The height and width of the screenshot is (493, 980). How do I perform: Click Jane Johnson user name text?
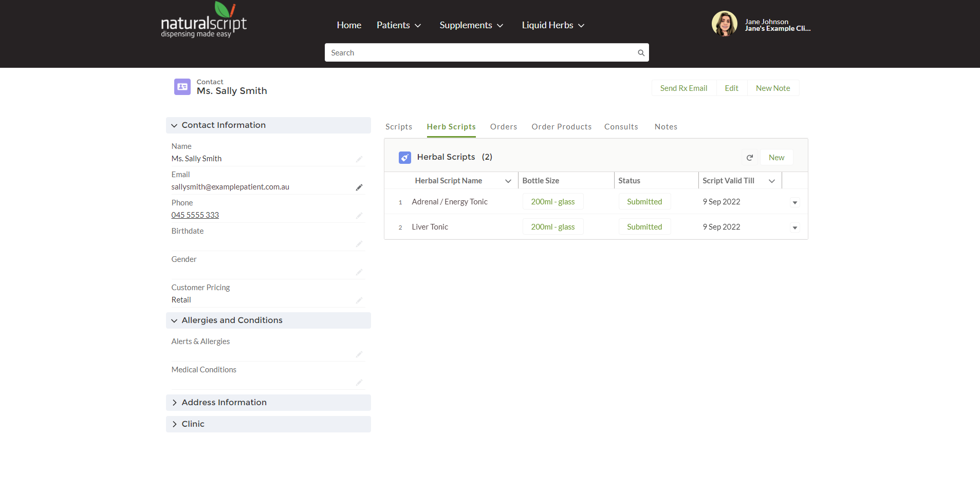[767, 22]
